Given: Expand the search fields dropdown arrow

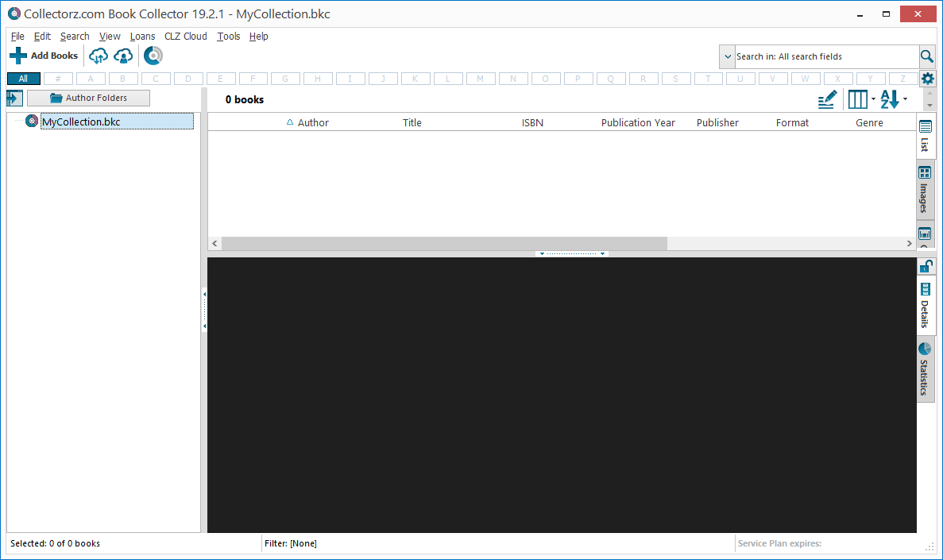Looking at the screenshot, I should 727,56.
